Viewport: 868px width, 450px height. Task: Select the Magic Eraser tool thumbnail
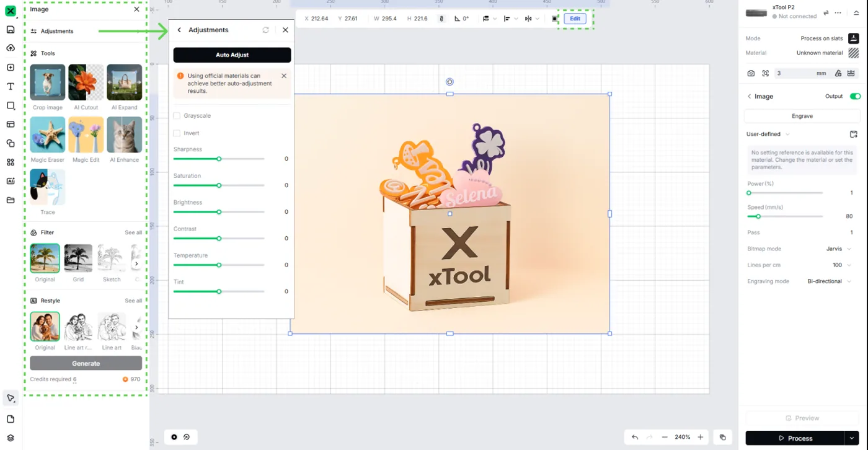tap(48, 135)
